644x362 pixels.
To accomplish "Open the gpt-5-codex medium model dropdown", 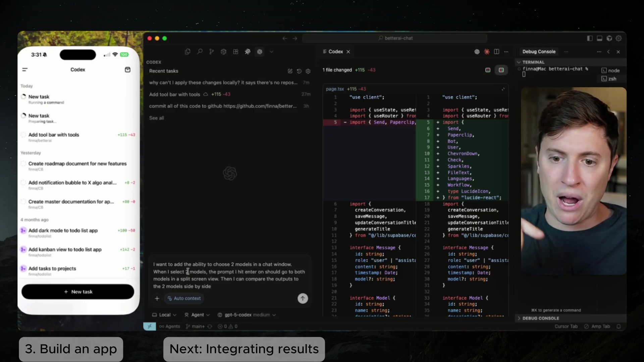I will 247,315.
